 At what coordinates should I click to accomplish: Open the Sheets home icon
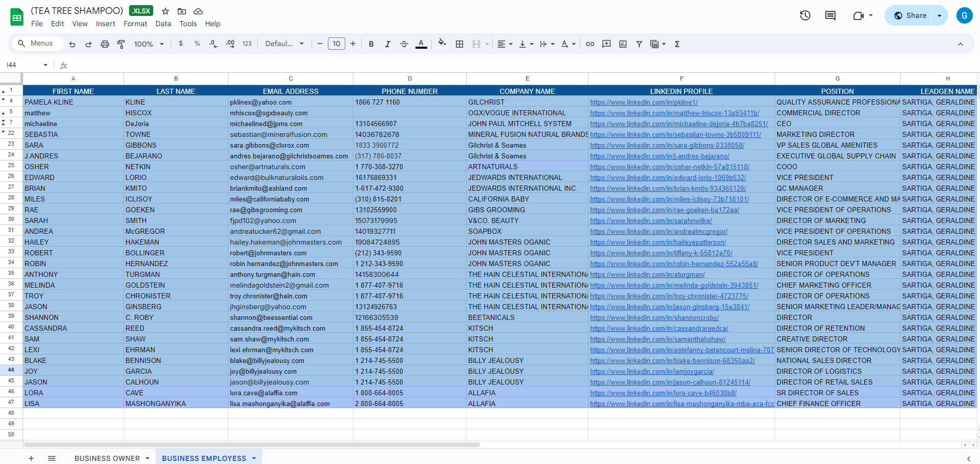pyautogui.click(x=17, y=17)
